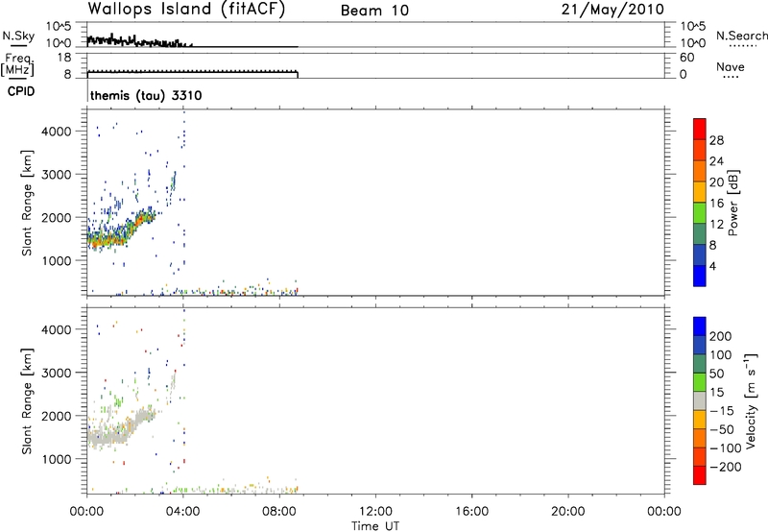Click the '4000' tick in the Power panel
The height and width of the screenshot is (532, 768).
tap(57, 132)
